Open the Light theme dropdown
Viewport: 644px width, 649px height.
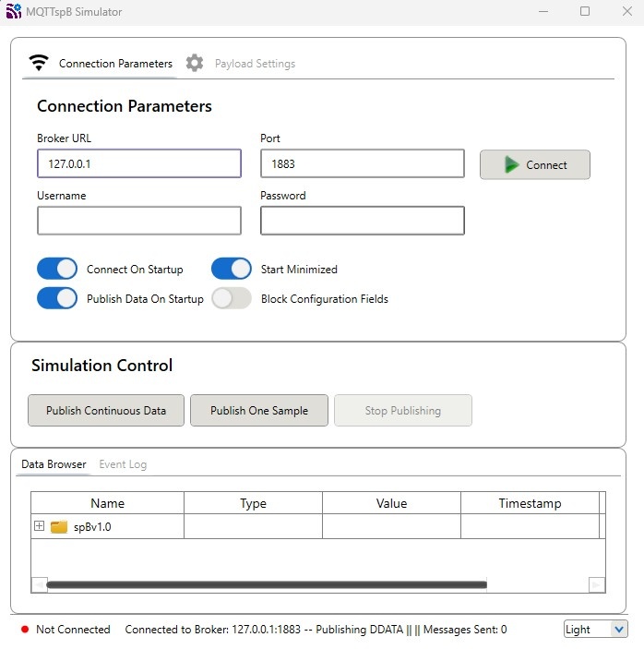point(595,629)
